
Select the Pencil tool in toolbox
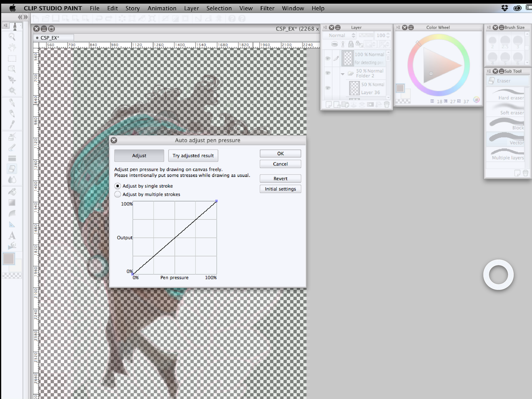tap(12, 113)
